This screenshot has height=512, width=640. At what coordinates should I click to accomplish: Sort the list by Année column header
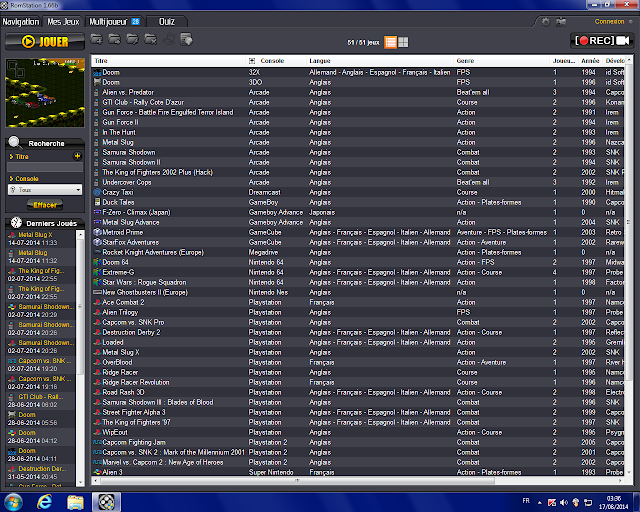coord(590,61)
